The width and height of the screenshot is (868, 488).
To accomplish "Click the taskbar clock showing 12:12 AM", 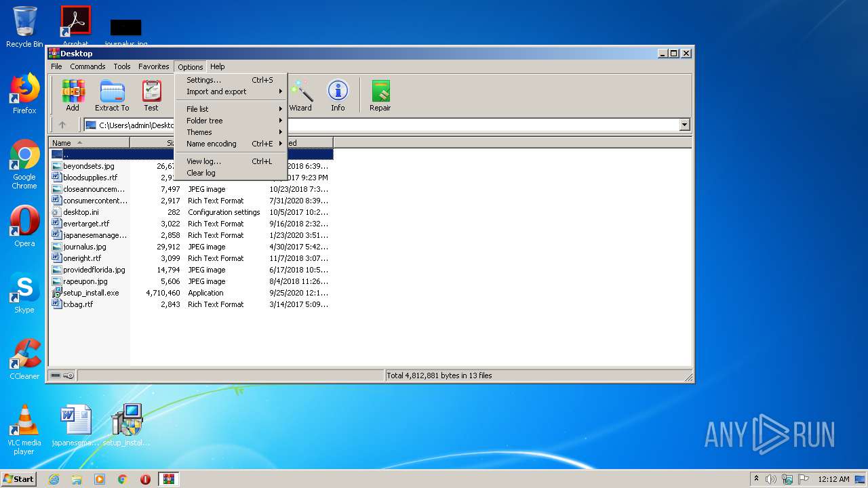I will coord(833,479).
